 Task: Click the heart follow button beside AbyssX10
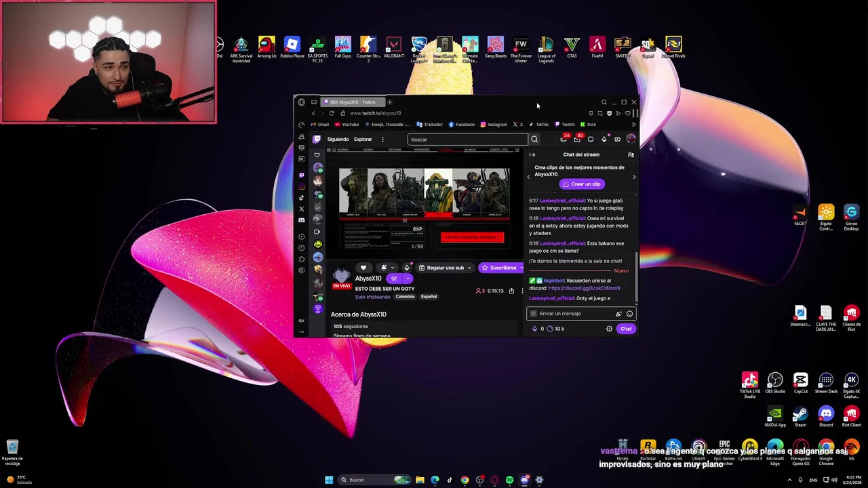click(363, 268)
